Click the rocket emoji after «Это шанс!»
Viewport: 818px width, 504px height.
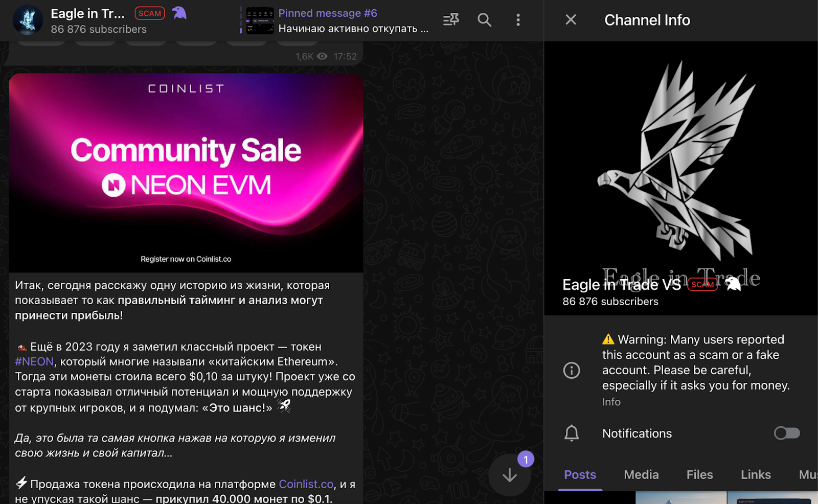pos(284,406)
